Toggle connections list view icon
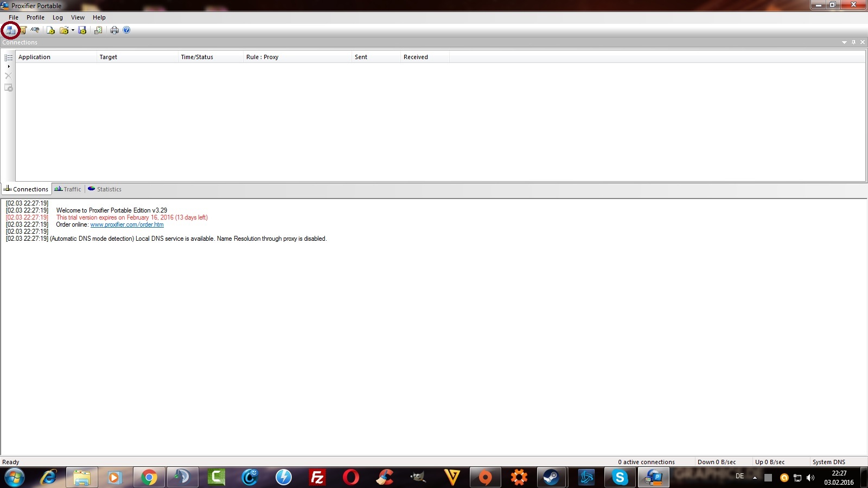Image resolution: width=868 pixels, height=488 pixels. coord(9,57)
